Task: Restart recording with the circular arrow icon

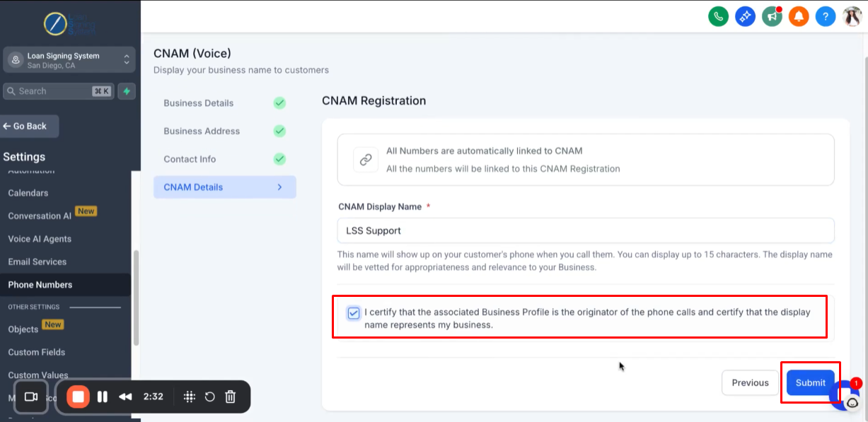Action: tap(210, 397)
